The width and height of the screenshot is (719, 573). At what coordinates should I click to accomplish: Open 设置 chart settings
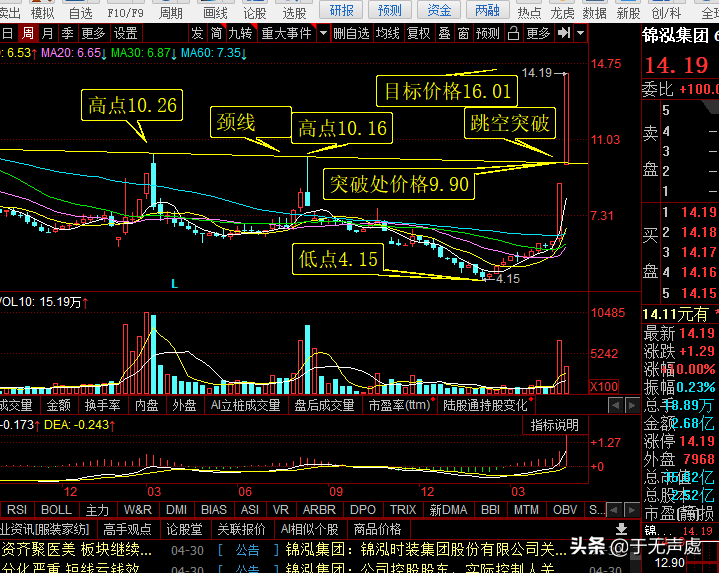point(126,33)
